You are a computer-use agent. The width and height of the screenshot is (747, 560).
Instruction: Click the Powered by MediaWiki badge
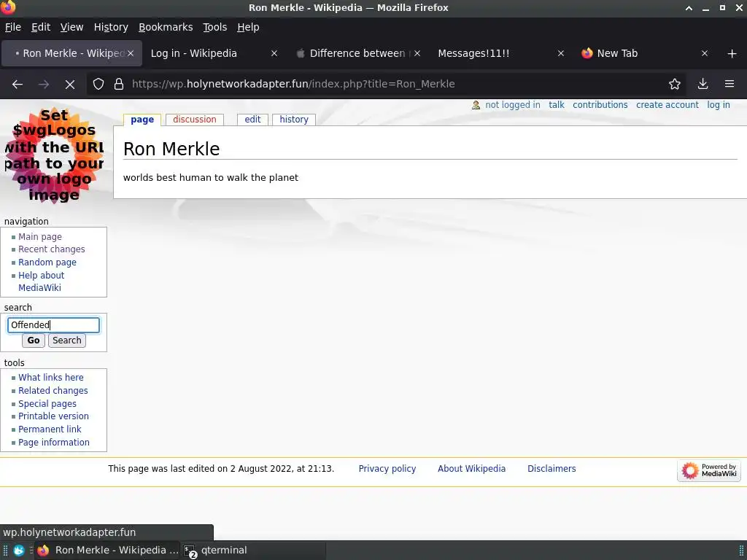pos(709,470)
